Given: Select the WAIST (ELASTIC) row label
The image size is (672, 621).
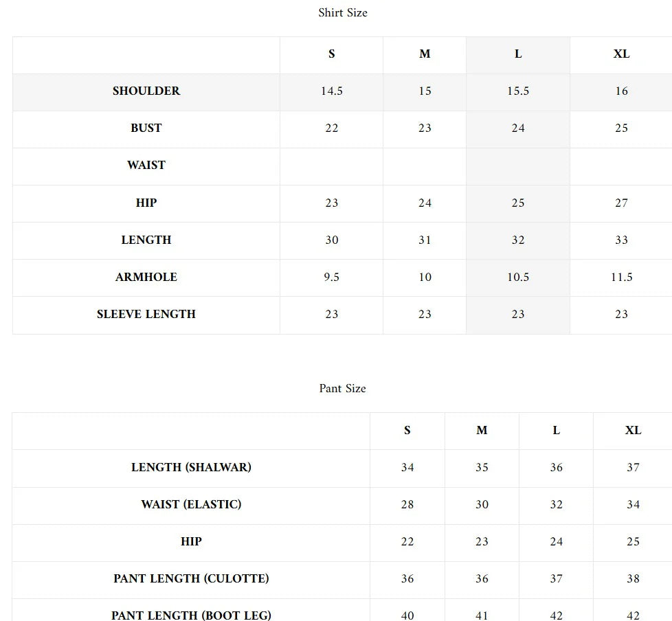Looking at the screenshot, I should [x=191, y=505].
